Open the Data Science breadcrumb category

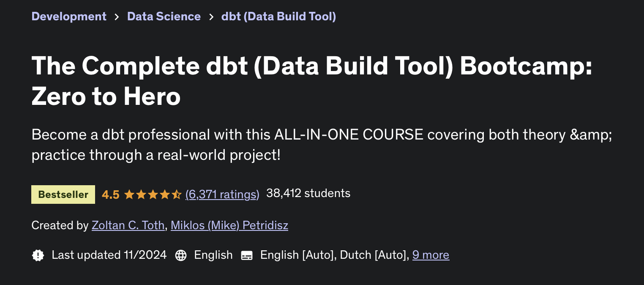click(x=164, y=16)
